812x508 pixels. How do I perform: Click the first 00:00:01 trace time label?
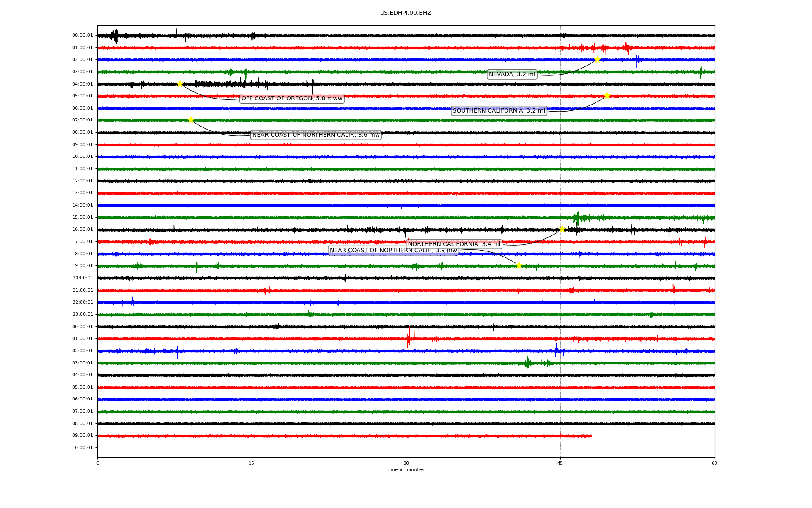(x=82, y=36)
